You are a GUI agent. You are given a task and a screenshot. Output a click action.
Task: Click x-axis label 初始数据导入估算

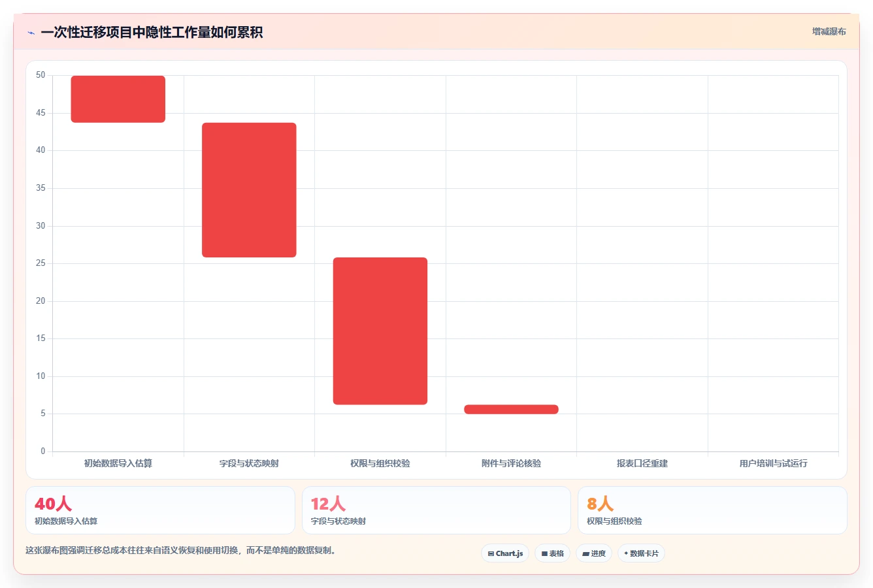click(118, 463)
